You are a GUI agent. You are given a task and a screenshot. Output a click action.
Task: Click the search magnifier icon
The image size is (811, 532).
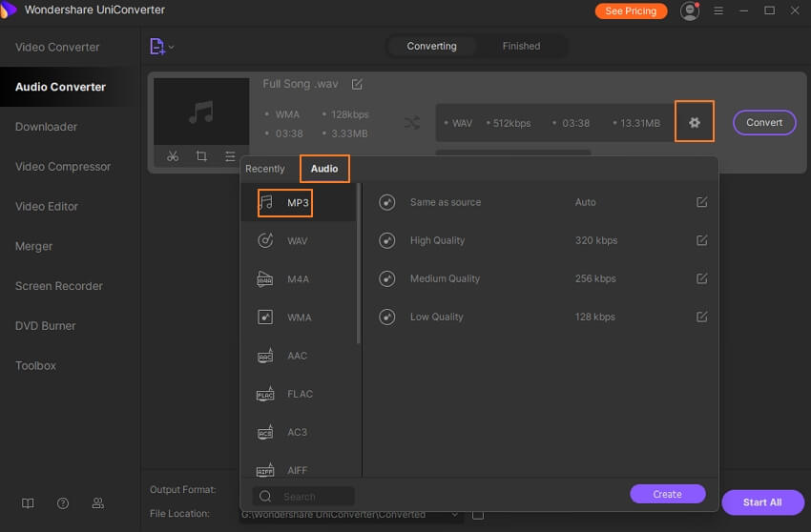[x=265, y=497]
